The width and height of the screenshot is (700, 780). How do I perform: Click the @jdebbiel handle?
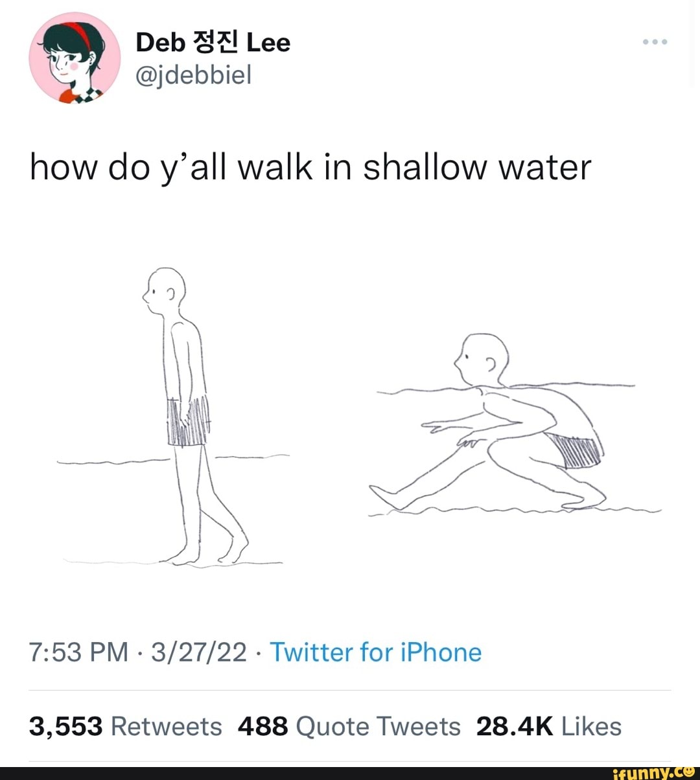(193, 76)
